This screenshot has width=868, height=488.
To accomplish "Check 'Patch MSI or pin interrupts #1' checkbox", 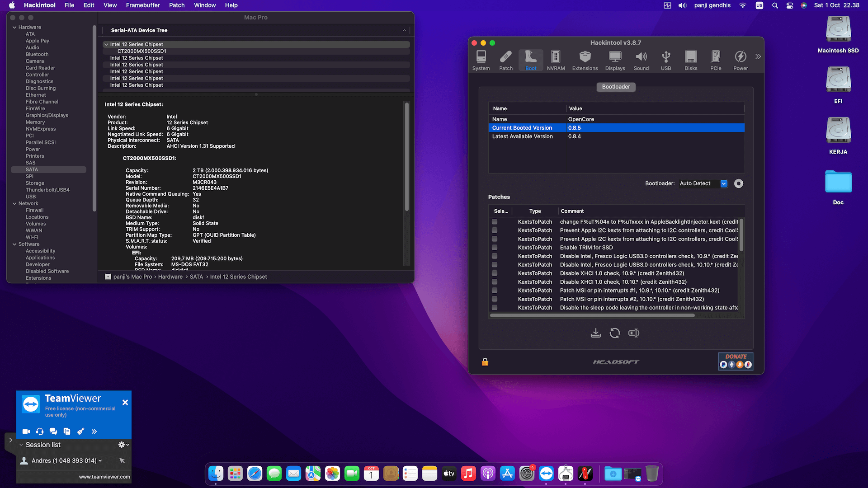I will tap(495, 291).
